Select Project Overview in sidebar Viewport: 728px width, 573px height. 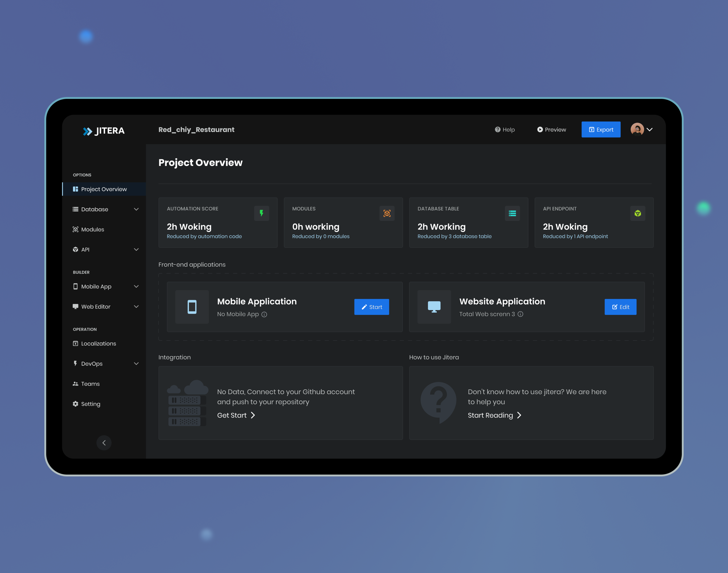coord(104,189)
